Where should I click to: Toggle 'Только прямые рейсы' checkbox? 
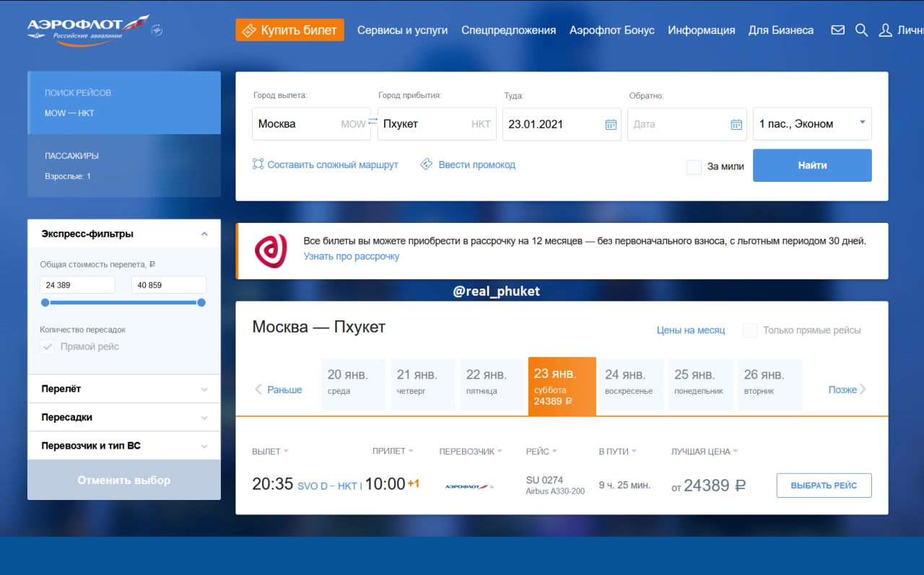point(750,330)
